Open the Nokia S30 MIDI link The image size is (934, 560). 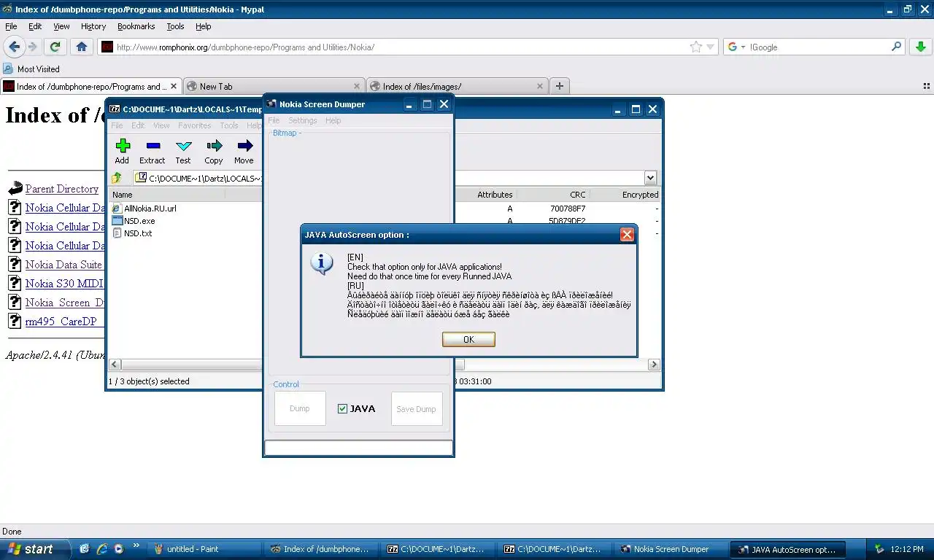click(64, 284)
